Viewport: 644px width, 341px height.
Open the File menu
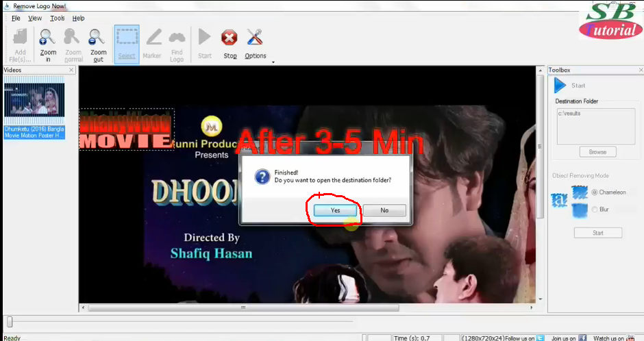pyautogui.click(x=16, y=18)
